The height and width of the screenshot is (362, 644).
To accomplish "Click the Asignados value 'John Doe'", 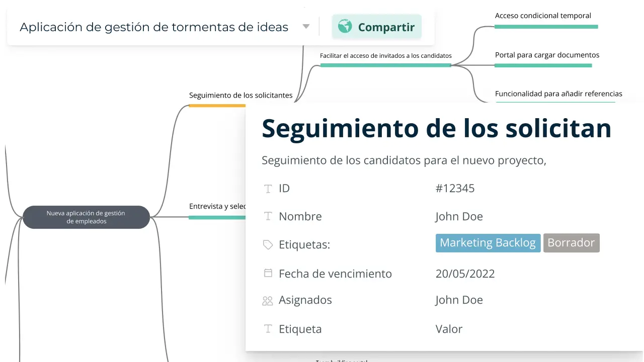I will tap(459, 300).
